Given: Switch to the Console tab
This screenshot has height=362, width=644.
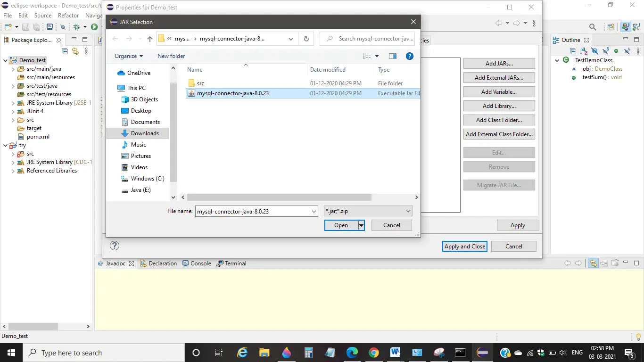Looking at the screenshot, I should (x=197, y=263).
